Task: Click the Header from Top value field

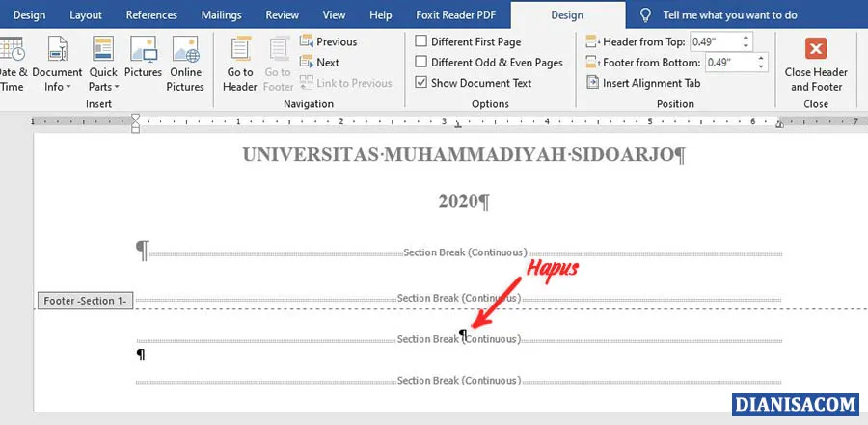Action: pos(715,41)
